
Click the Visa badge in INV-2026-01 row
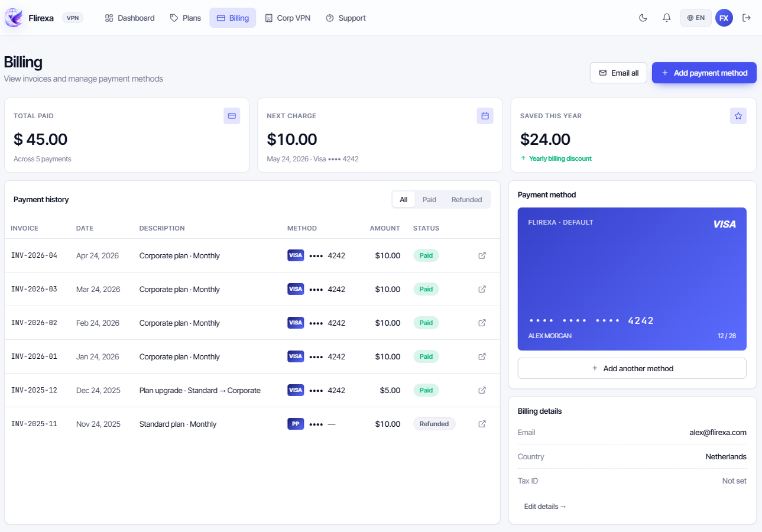pyautogui.click(x=296, y=356)
